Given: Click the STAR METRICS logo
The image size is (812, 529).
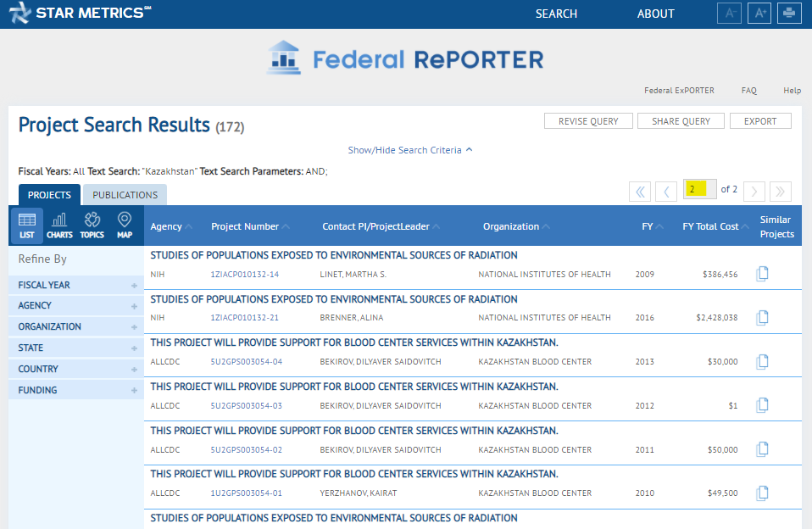Looking at the screenshot, I should pos(80,13).
